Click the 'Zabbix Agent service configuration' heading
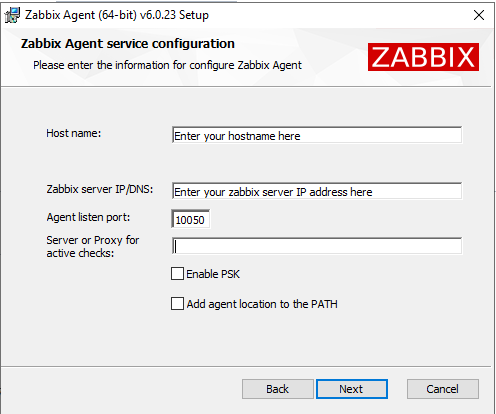 [x=128, y=44]
